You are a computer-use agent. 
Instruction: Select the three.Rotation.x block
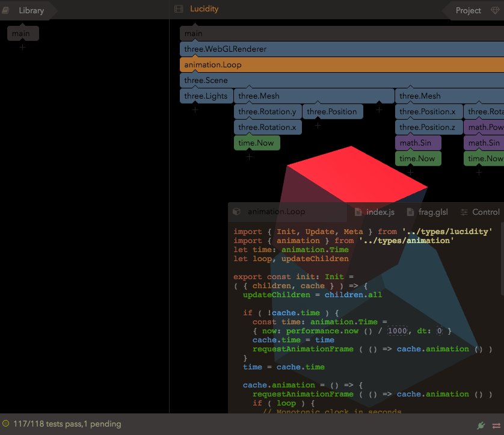click(268, 128)
